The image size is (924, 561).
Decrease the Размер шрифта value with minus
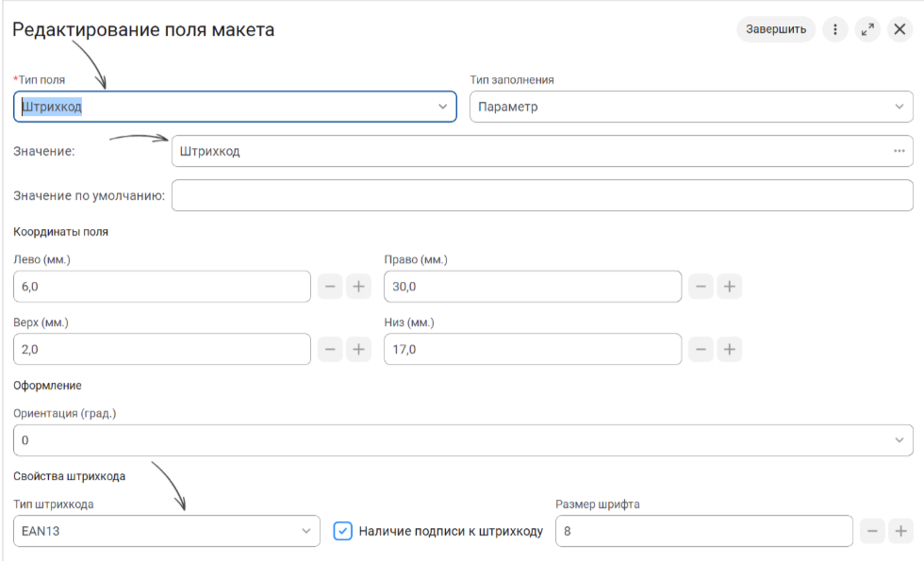[872, 531]
